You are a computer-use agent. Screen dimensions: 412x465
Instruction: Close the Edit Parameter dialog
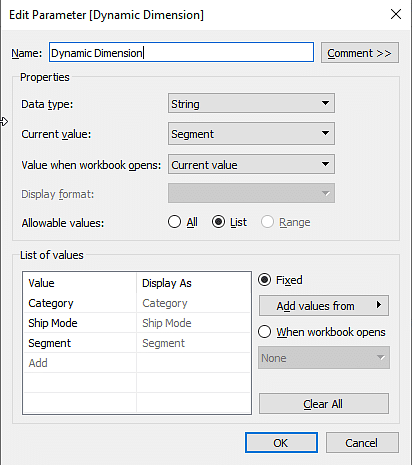point(396,14)
